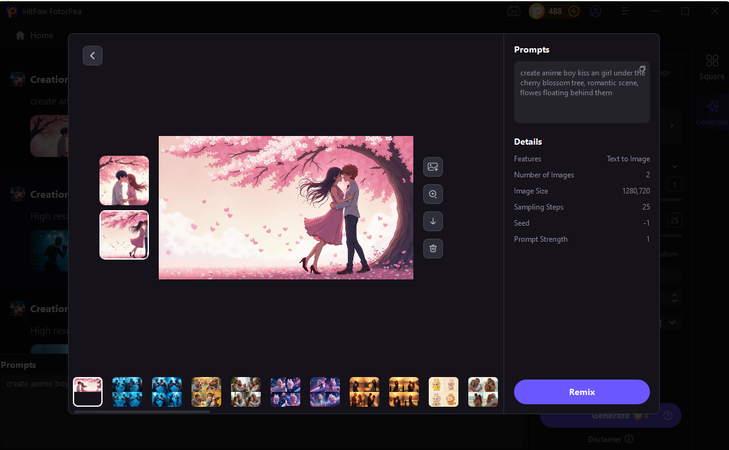The width and height of the screenshot is (729, 450).
Task: Add more credits with the plus icon
Action: tap(574, 11)
